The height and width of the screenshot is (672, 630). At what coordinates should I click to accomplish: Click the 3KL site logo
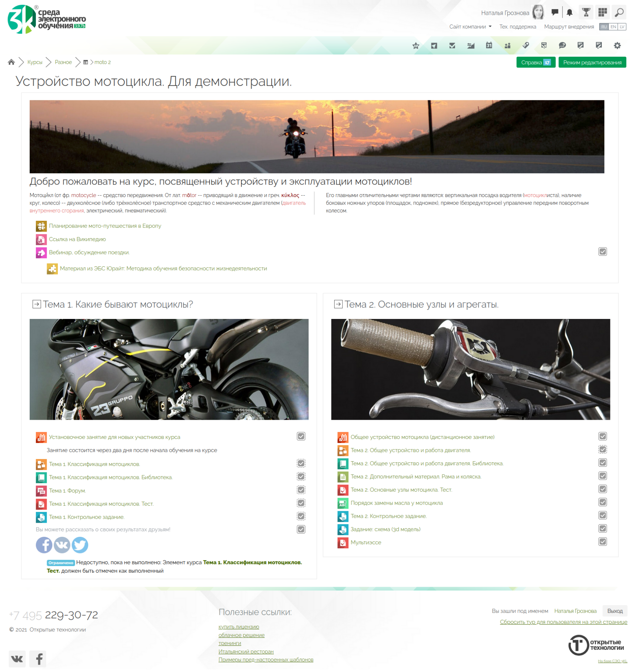(x=47, y=19)
